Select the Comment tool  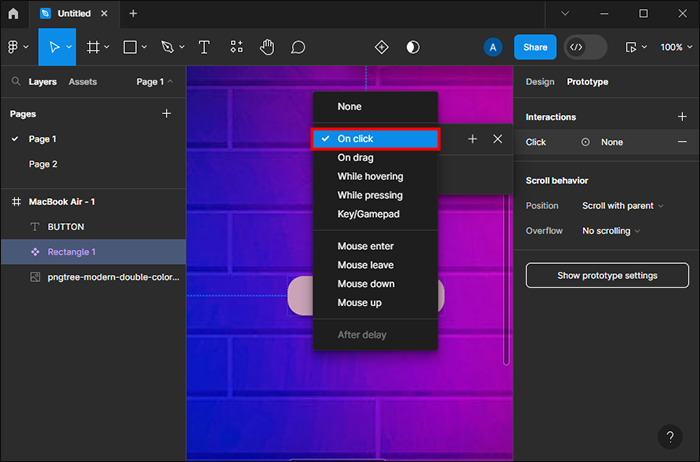click(298, 47)
